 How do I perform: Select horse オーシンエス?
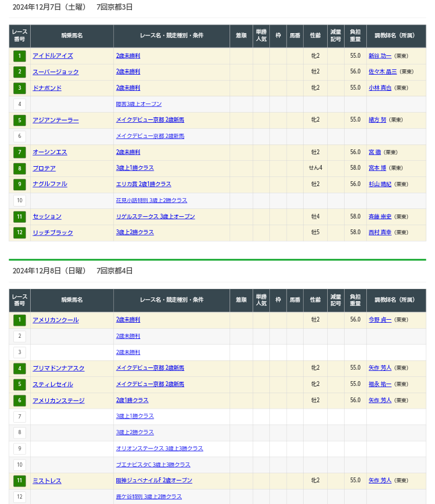tap(50, 152)
